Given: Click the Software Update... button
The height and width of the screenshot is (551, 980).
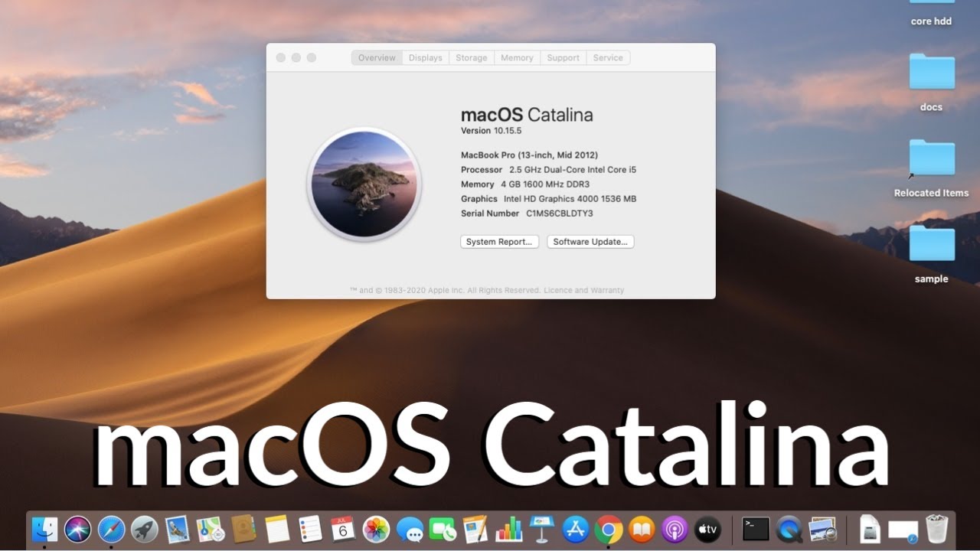Looking at the screenshot, I should coord(590,242).
